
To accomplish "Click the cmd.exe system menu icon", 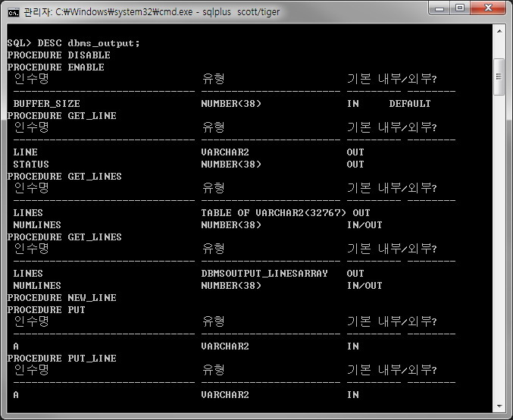I will 14,12.
